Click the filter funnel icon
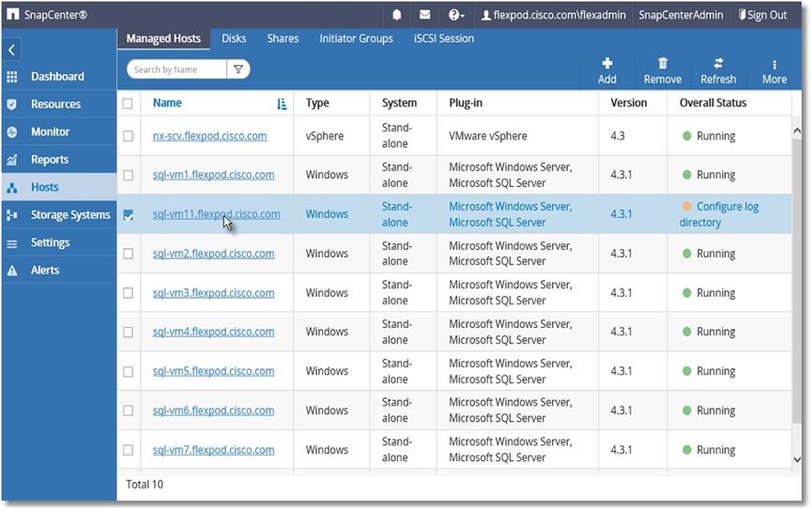The image size is (812, 511). [238, 70]
